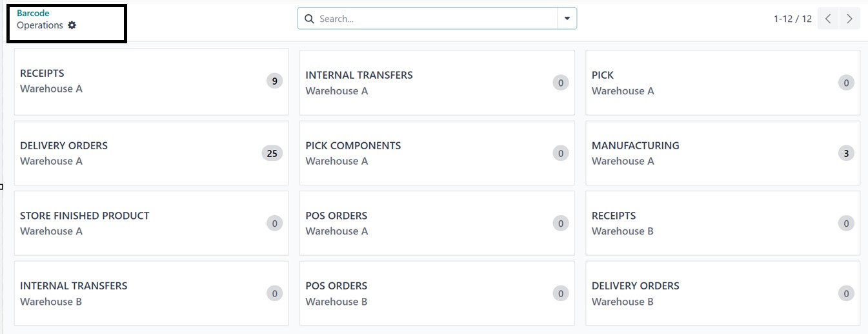868x334 pixels.
Task: Click the 9 count badge on Receipts
Action: (x=274, y=81)
